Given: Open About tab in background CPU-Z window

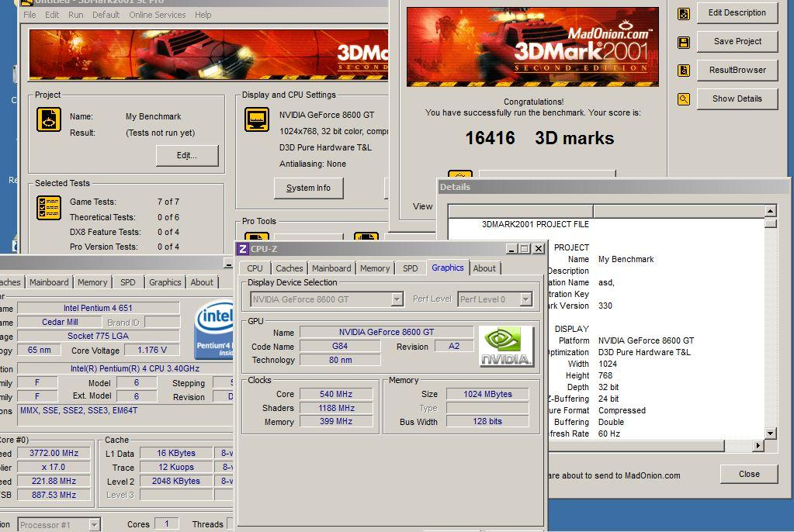Looking at the screenshot, I should [202, 282].
